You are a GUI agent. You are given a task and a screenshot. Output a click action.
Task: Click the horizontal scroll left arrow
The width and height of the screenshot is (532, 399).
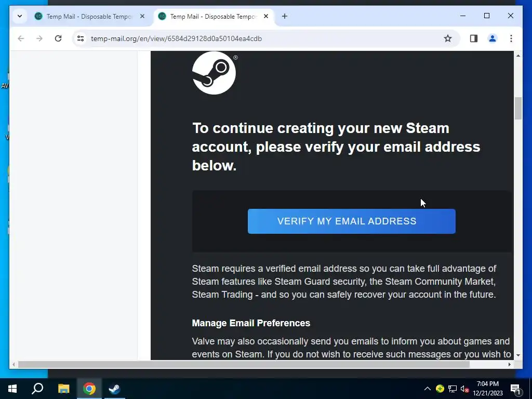pos(14,364)
